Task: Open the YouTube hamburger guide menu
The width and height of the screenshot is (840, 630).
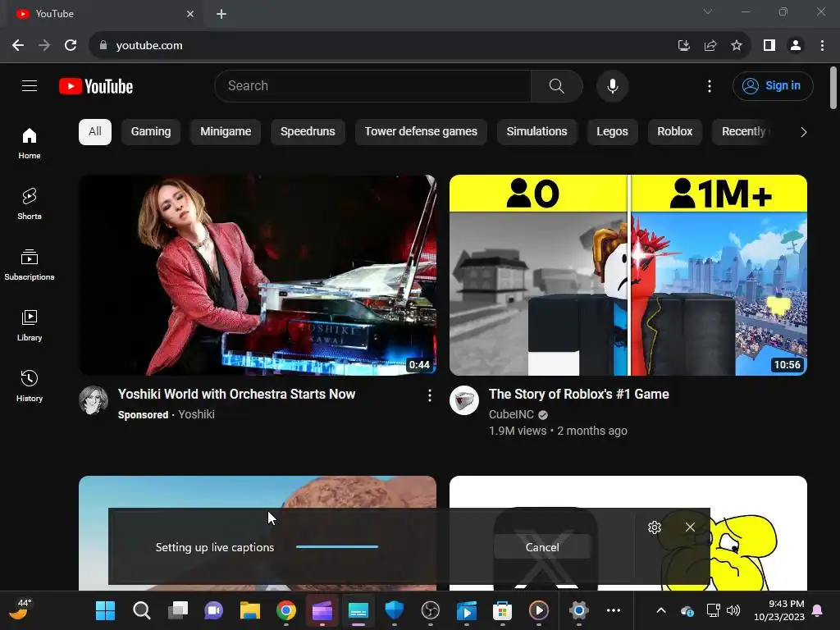Action: click(x=30, y=85)
